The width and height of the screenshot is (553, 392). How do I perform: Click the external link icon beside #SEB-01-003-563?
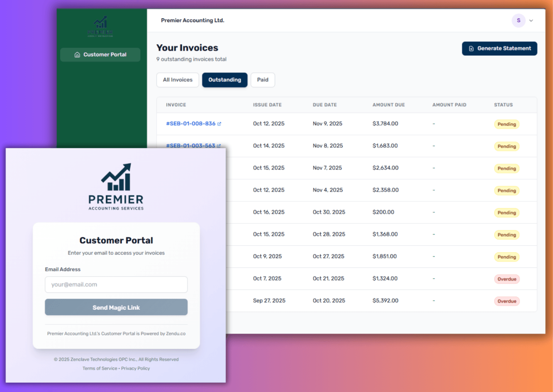point(219,146)
